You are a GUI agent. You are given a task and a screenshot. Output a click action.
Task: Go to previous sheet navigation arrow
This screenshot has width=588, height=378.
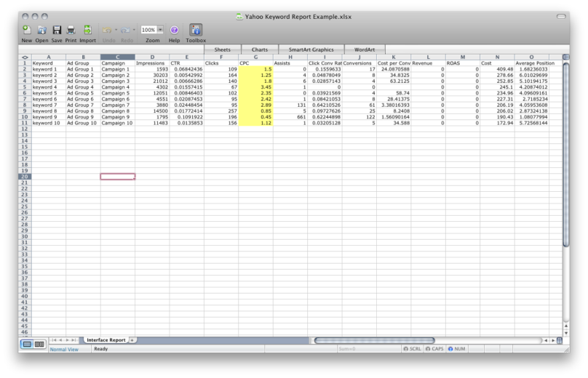(x=60, y=340)
